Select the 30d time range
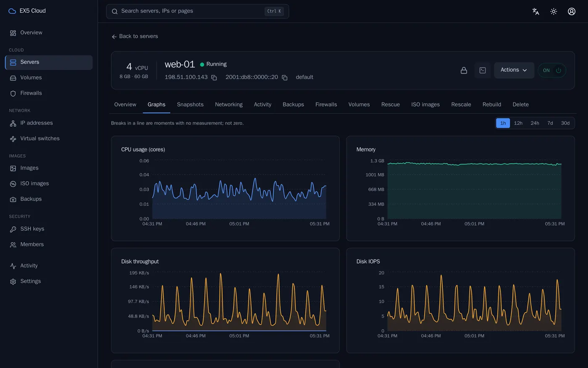This screenshot has height=368, width=588. (565, 123)
